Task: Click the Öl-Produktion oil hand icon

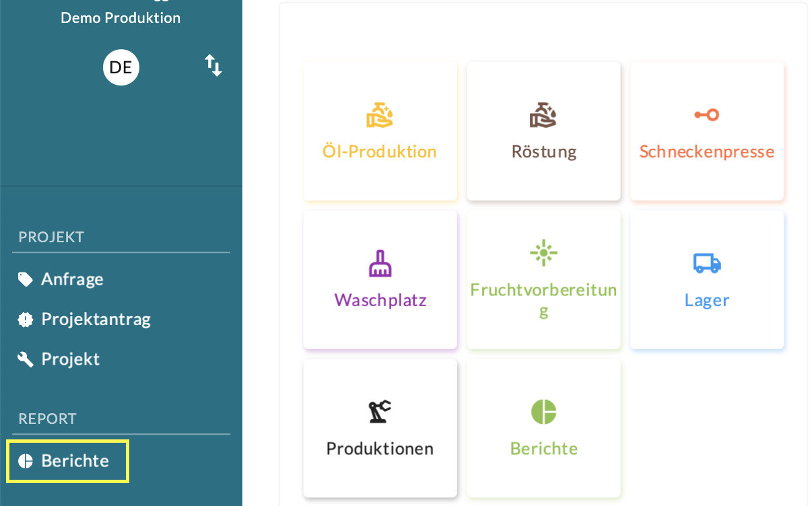Action: click(380, 115)
